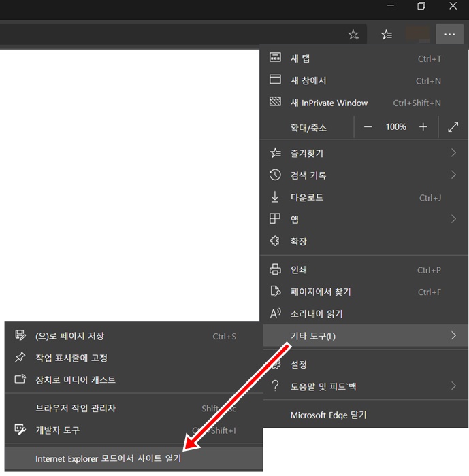Expand the 앱 submenu chevron

453,218
